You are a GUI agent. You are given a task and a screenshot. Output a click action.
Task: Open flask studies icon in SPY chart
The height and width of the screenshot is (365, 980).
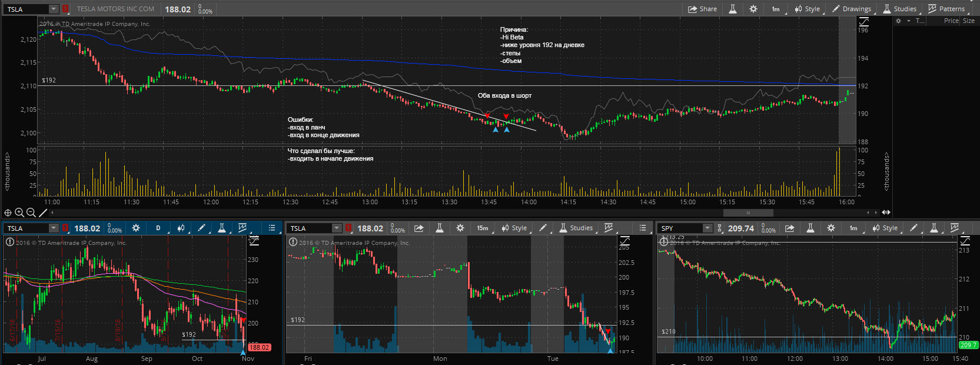point(934,228)
